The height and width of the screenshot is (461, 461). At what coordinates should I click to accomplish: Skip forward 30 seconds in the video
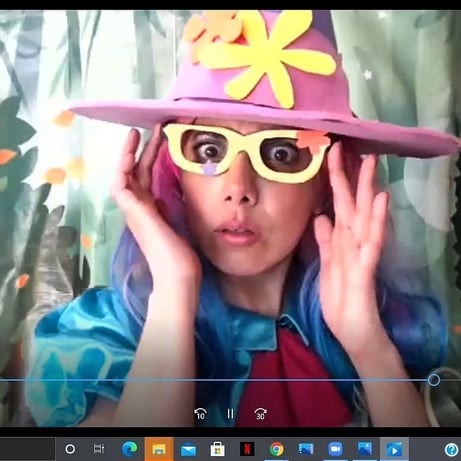pos(260,414)
